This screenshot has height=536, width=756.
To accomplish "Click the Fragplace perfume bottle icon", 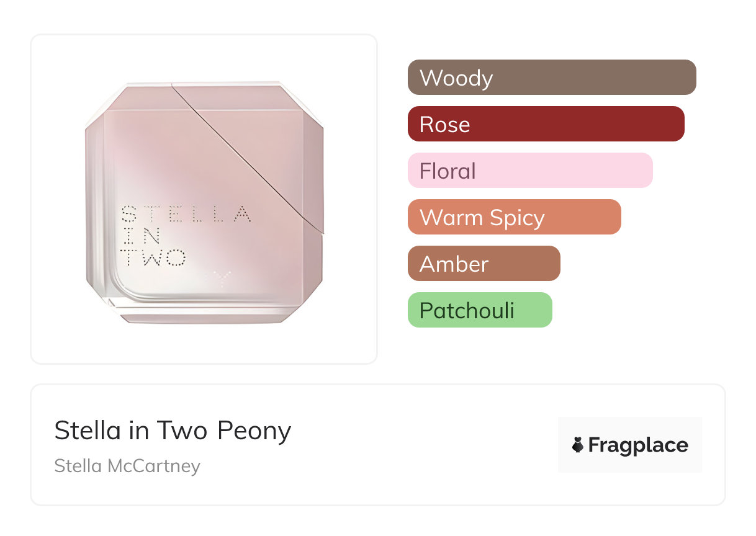I will click(x=578, y=445).
